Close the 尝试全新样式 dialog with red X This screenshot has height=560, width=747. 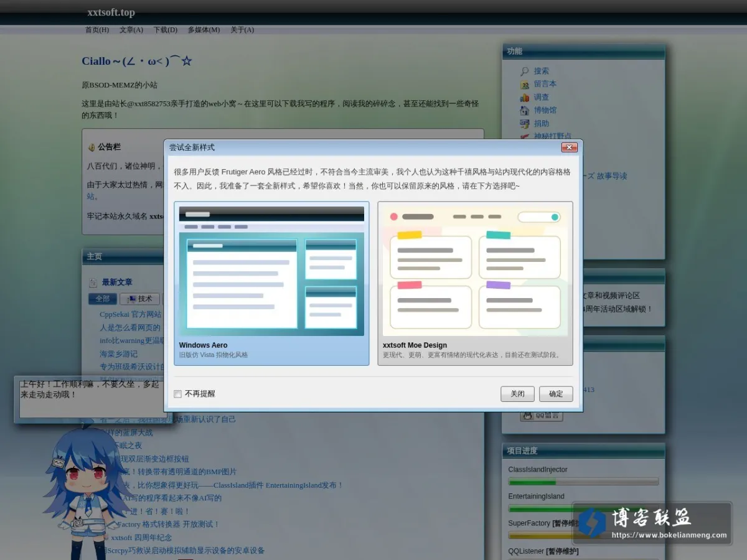tap(570, 147)
